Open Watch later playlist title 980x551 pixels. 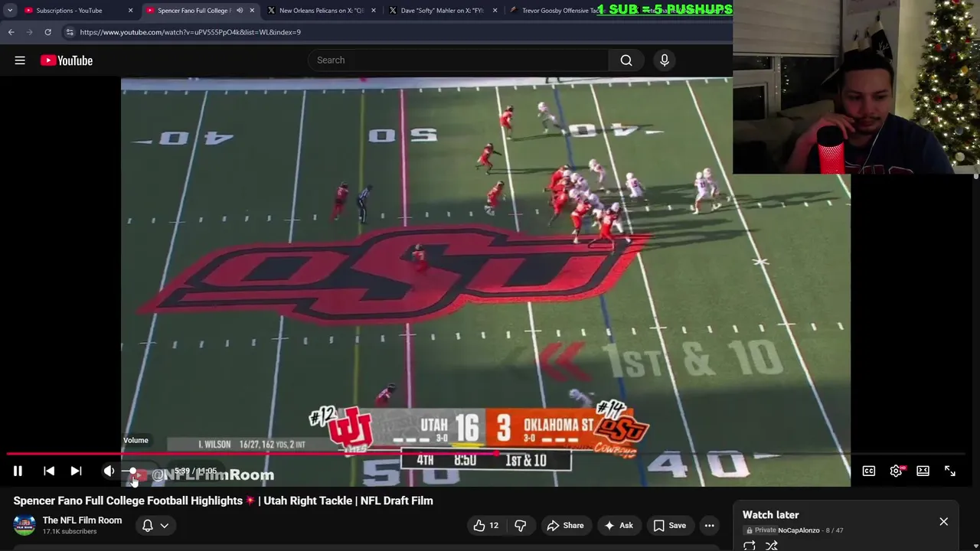(x=770, y=515)
